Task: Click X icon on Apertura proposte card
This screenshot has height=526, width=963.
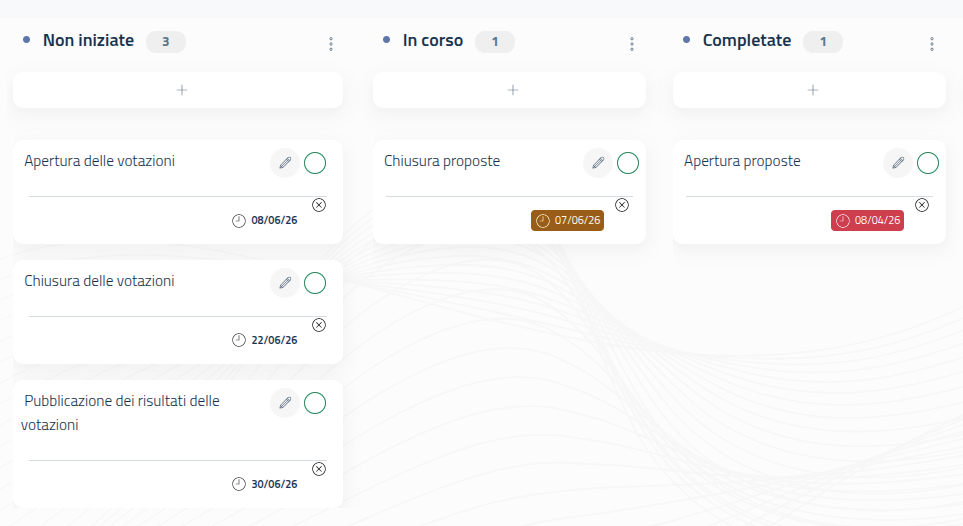Action: click(922, 205)
